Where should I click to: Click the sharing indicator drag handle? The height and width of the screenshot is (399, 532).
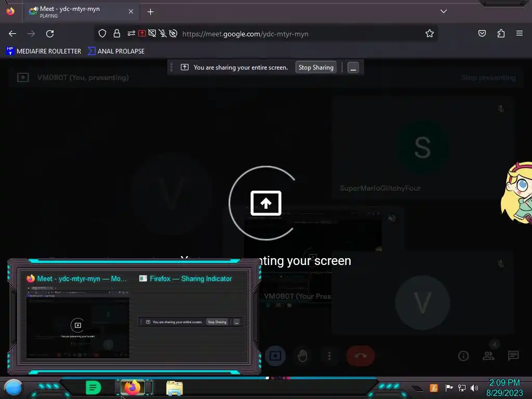tap(171, 67)
